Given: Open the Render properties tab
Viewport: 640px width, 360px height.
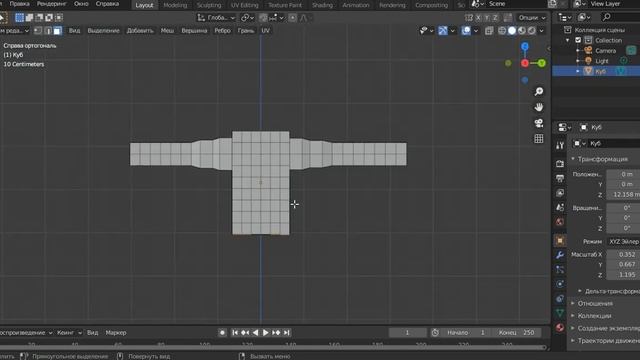Looking at the screenshot, I should click(560, 164).
